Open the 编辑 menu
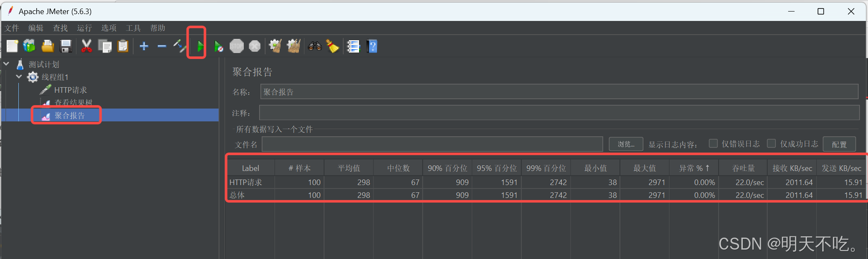Viewport: 868px width, 259px height. pos(36,28)
